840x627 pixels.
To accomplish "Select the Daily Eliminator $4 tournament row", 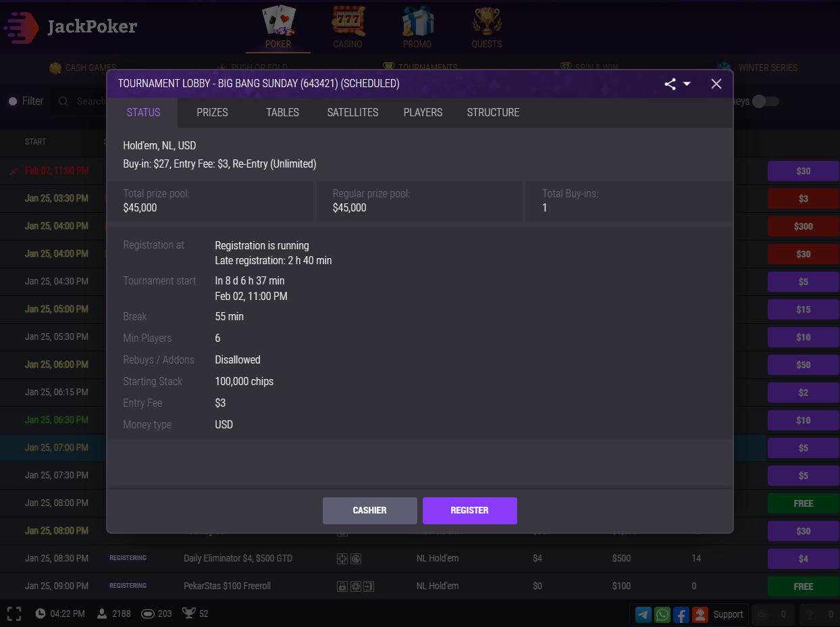I will pos(238,558).
